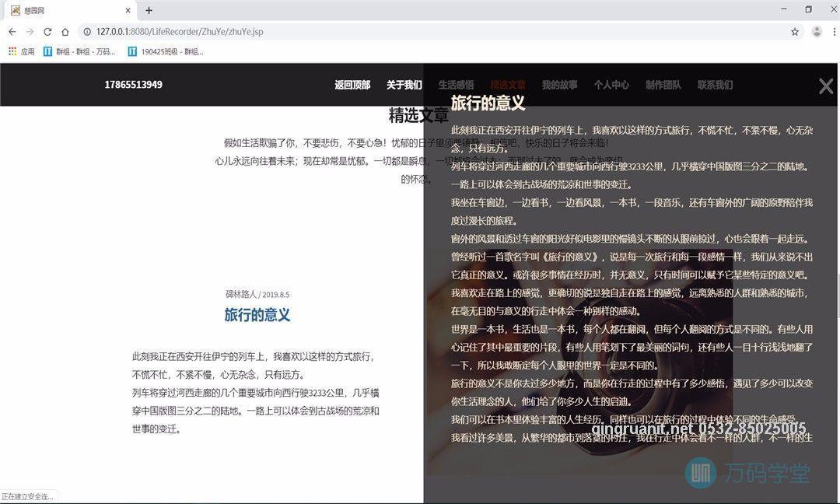Reload the zhuYe.jsp page
The width and height of the screenshot is (840, 504).
pyautogui.click(x=49, y=32)
